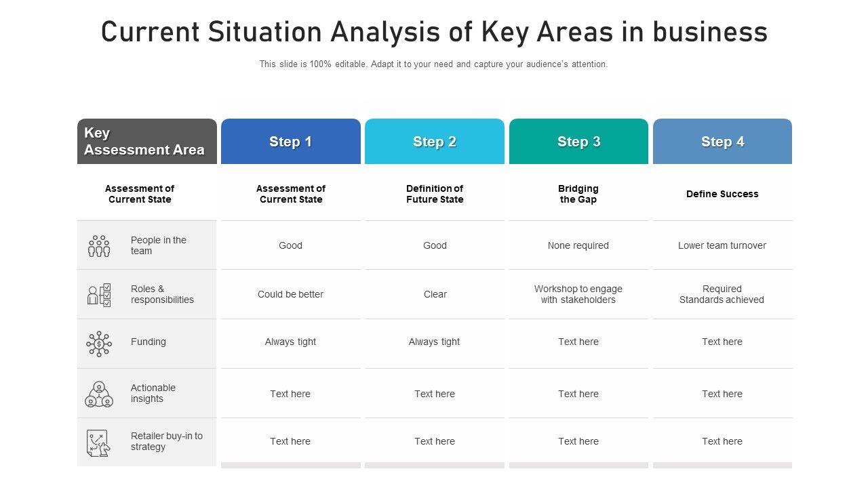Click the Roles & responsibilities checklist icon
The image size is (868, 488).
point(99,295)
